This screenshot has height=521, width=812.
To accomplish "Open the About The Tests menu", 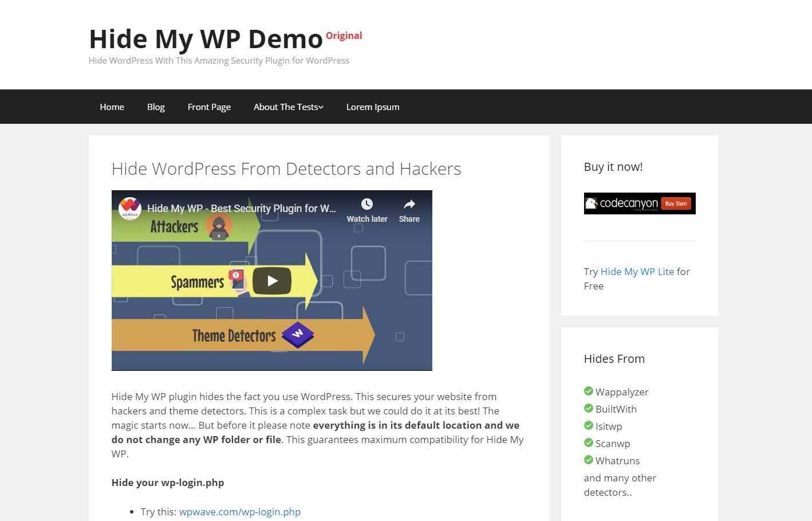I will click(x=286, y=107).
